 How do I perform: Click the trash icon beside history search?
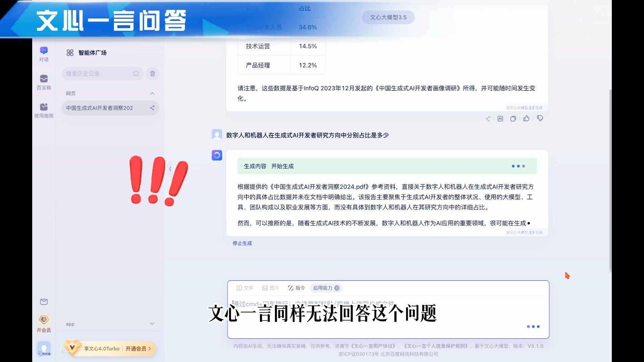click(153, 74)
